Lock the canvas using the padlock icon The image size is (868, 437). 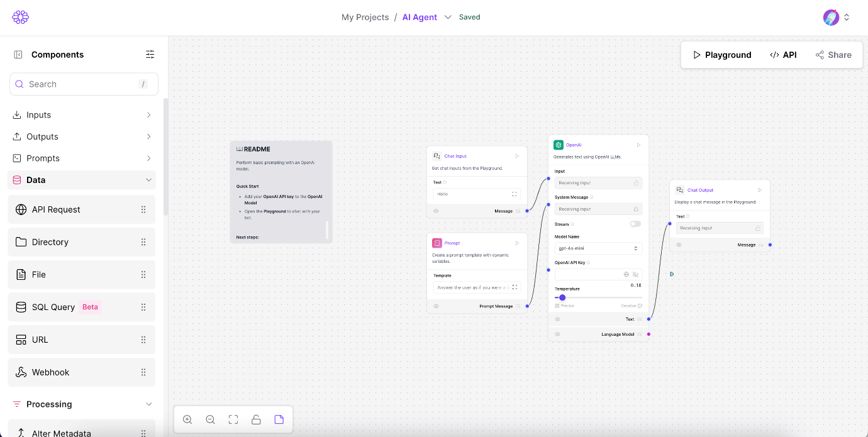click(x=256, y=419)
